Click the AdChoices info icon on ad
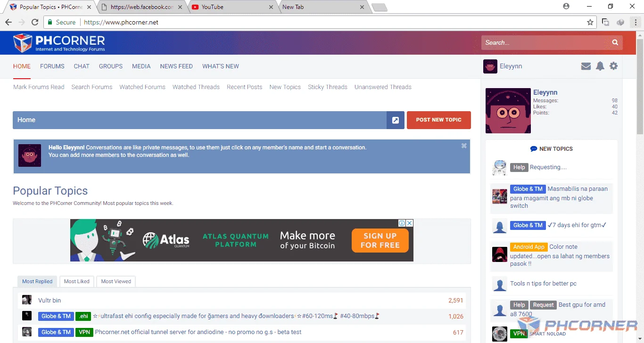 point(402,223)
